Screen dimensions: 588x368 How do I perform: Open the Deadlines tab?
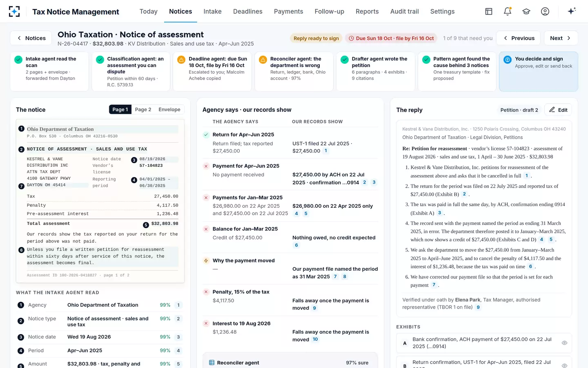(248, 11)
